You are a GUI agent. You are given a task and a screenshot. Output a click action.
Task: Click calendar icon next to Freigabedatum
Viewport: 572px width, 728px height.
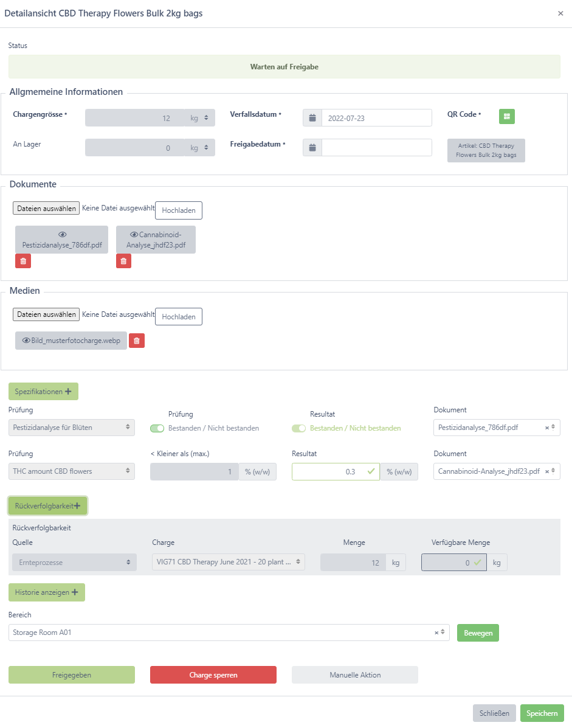click(x=312, y=148)
